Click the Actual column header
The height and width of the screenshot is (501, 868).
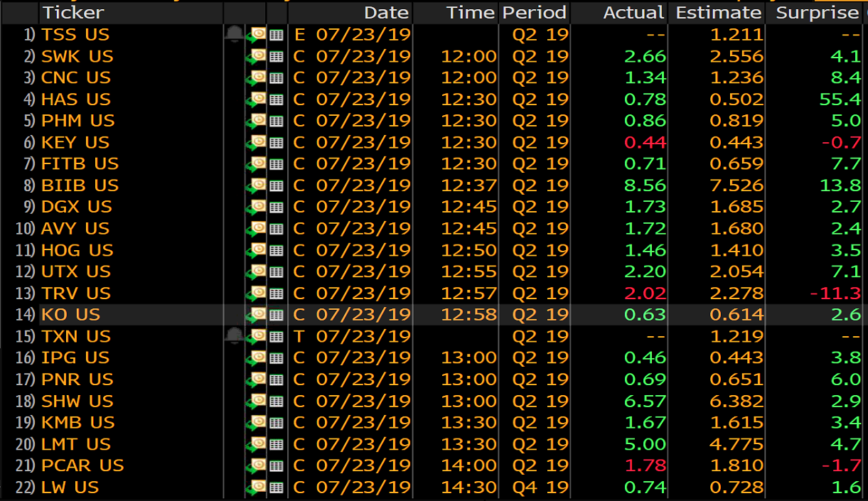coord(633,12)
